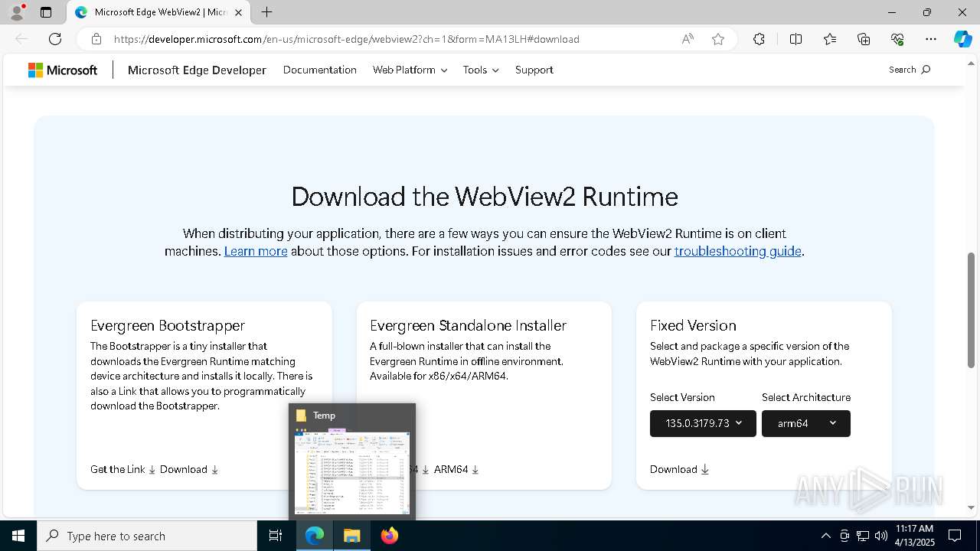Open Settings and more menu
980x551 pixels.
pyautogui.click(x=931, y=39)
